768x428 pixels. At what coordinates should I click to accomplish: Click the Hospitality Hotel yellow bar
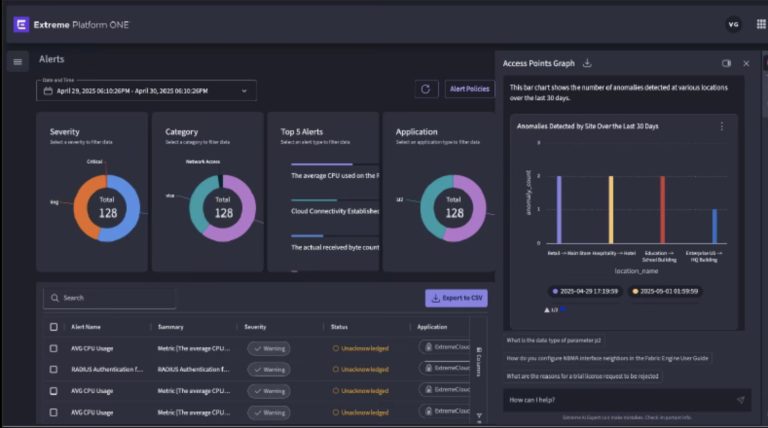pos(611,210)
